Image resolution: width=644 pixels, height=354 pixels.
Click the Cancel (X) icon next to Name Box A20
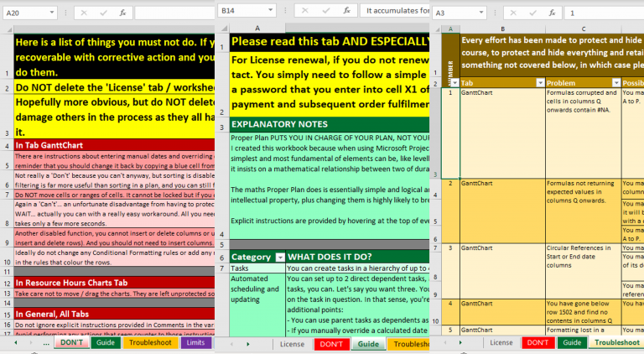coord(82,13)
